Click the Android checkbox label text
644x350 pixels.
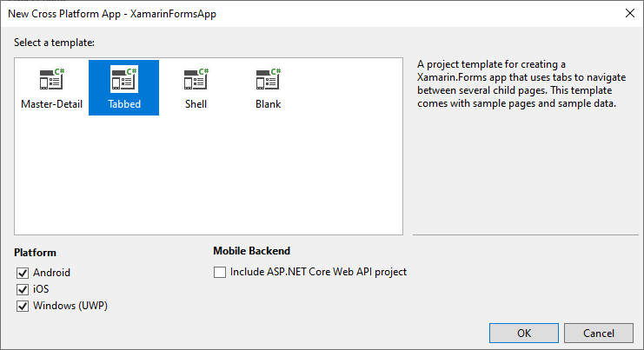pos(52,273)
